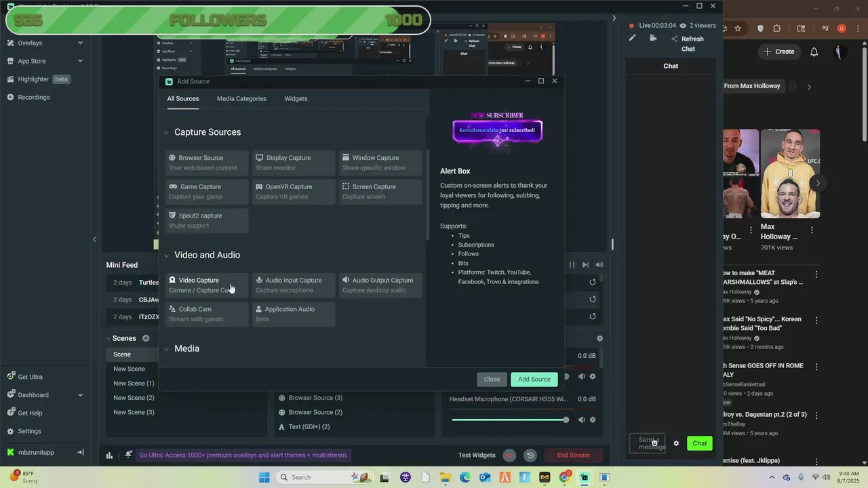This screenshot has height=488, width=868.
Task: Open settings gear for Headset Microphone
Action: 593,420
